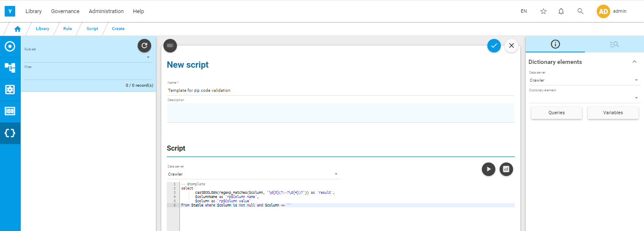Switch to the info panel tab
Screen dimensions: 644x231
click(x=555, y=44)
